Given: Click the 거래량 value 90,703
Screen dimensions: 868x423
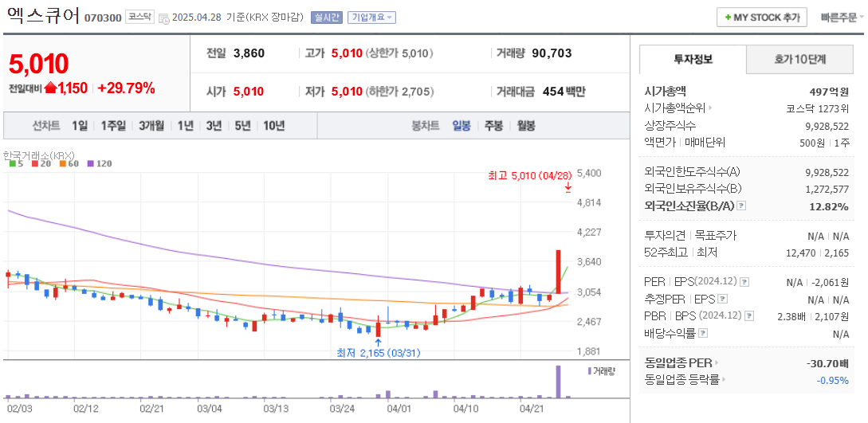Looking at the screenshot, I should [x=552, y=53].
